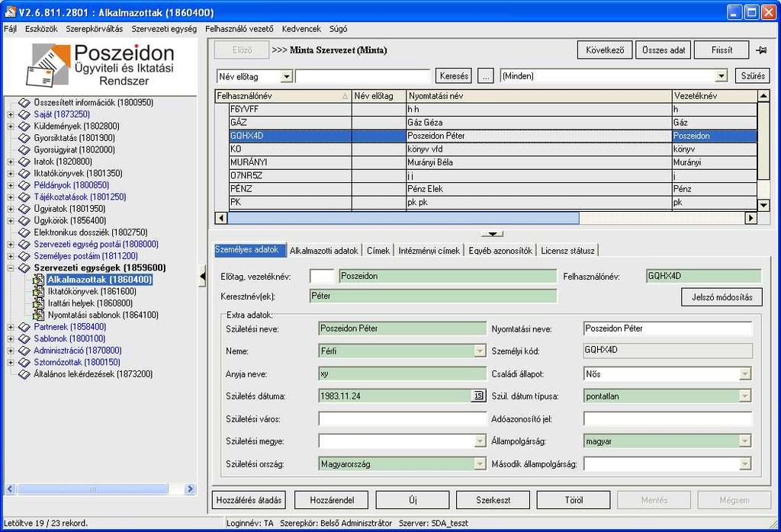This screenshot has width=781, height=532.
Task: Click the Iktatókönyvek (1861600) document icon
Action: click(x=38, y=292)
